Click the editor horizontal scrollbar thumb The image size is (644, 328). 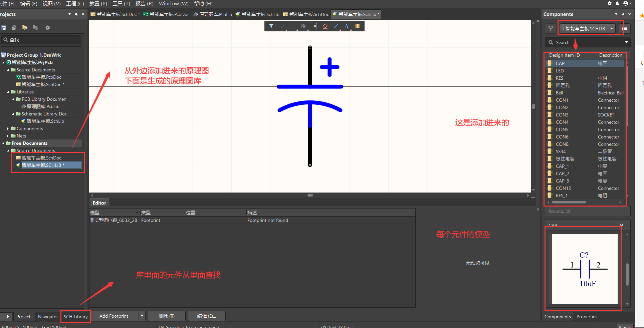(310, 195)
